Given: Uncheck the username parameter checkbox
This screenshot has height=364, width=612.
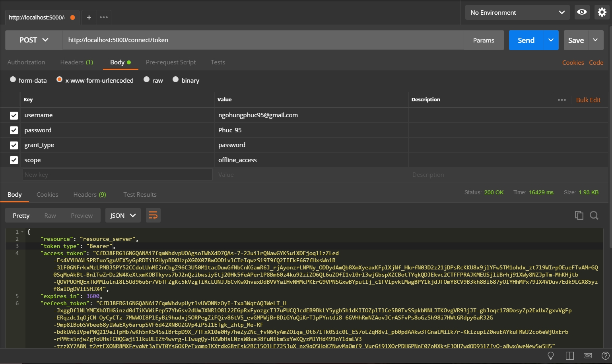Looking at the screenshot, I should coord(14,115).
